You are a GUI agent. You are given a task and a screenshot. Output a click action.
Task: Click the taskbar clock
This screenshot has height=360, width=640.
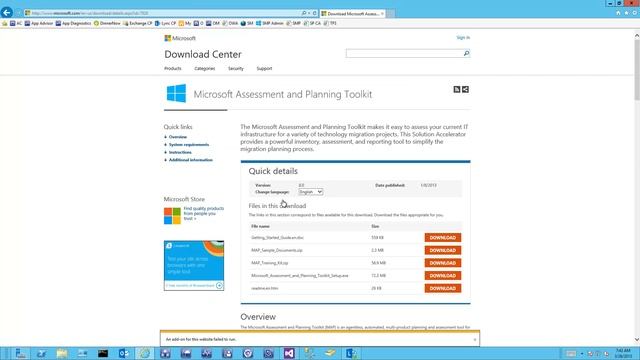tap(623, 353)
